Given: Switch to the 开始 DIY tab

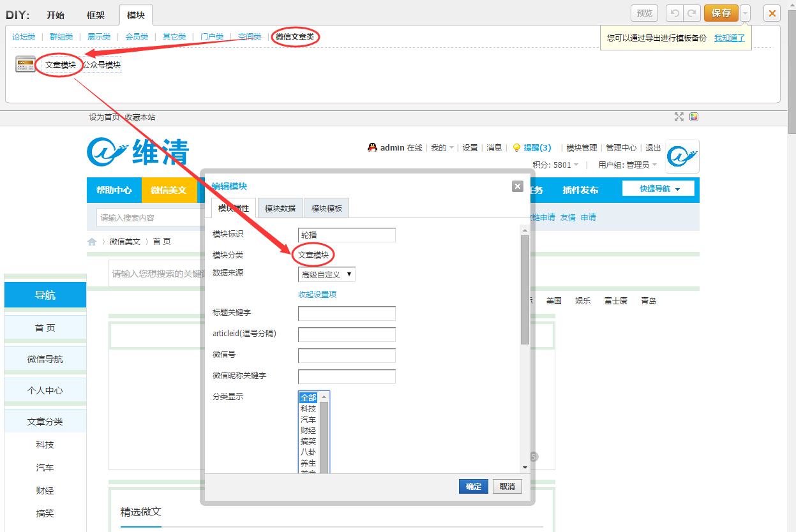Looking at the screenshot, I should [56, 15].
